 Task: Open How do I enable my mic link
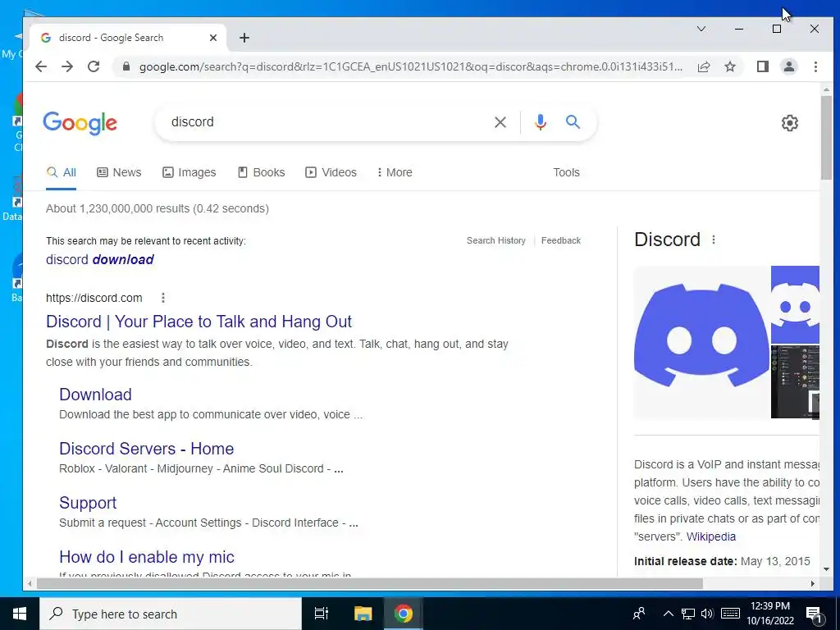(147, 557)
